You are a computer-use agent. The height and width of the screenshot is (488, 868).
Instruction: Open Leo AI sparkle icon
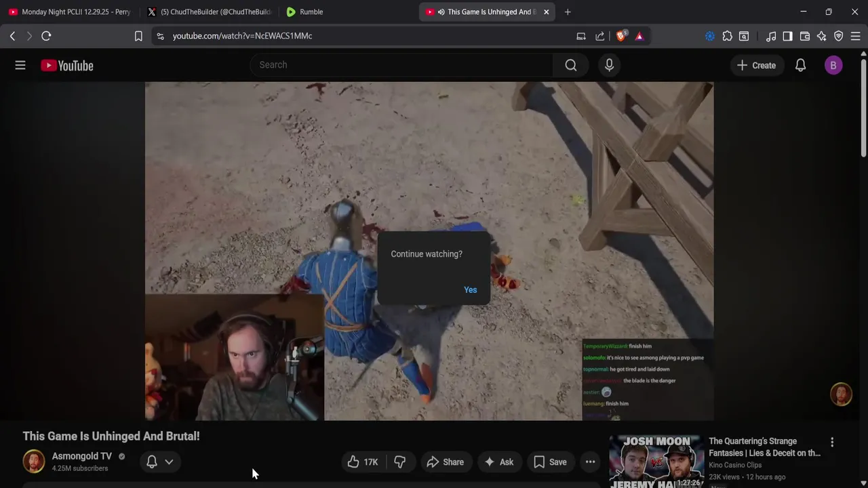click(x=822, y=36)
